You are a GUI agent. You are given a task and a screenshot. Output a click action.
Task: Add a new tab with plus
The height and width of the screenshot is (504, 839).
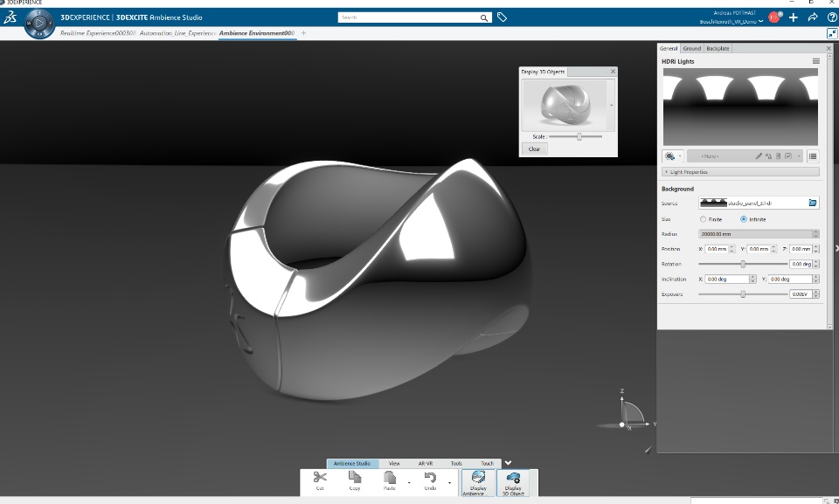(303, 33)
